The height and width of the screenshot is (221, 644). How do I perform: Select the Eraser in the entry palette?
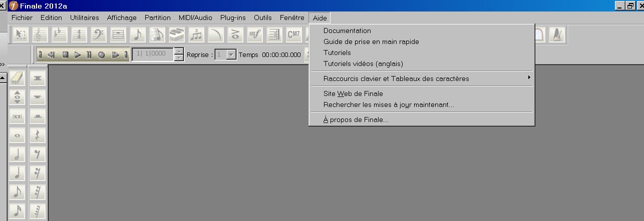coord(18,78)
